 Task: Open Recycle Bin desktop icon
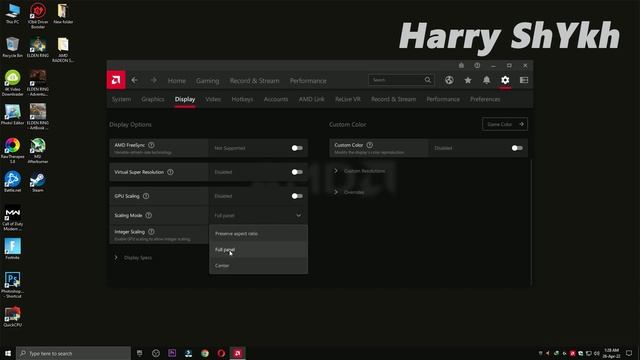point(12,47)
